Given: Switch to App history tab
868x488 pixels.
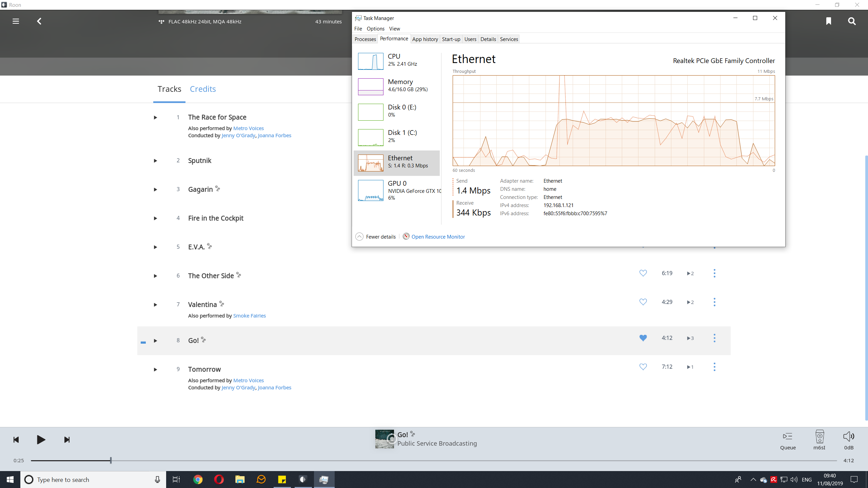Looking at the screenshot, I should 425,39.
